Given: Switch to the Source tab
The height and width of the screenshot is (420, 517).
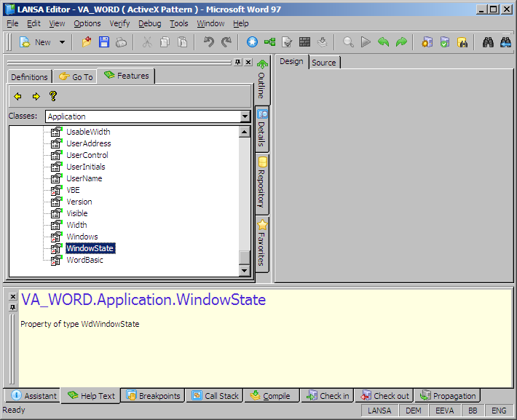Looking at the screenshot, I should point(324,63).
